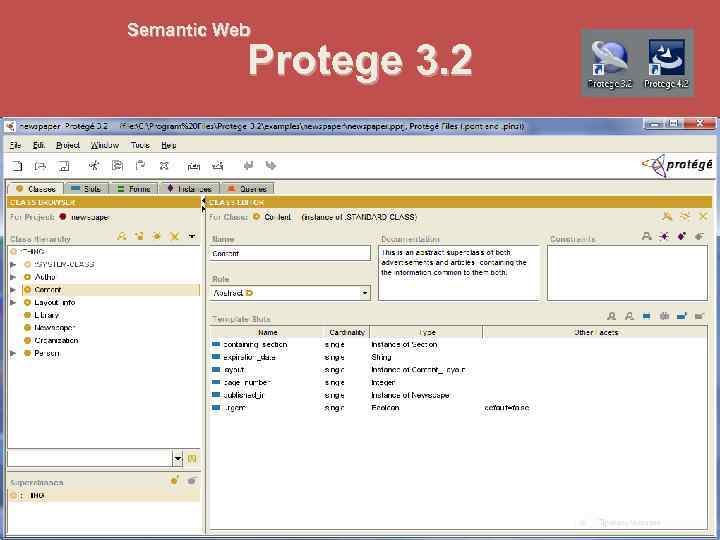Click the protégé logo in the toolbar

(677, 165)
